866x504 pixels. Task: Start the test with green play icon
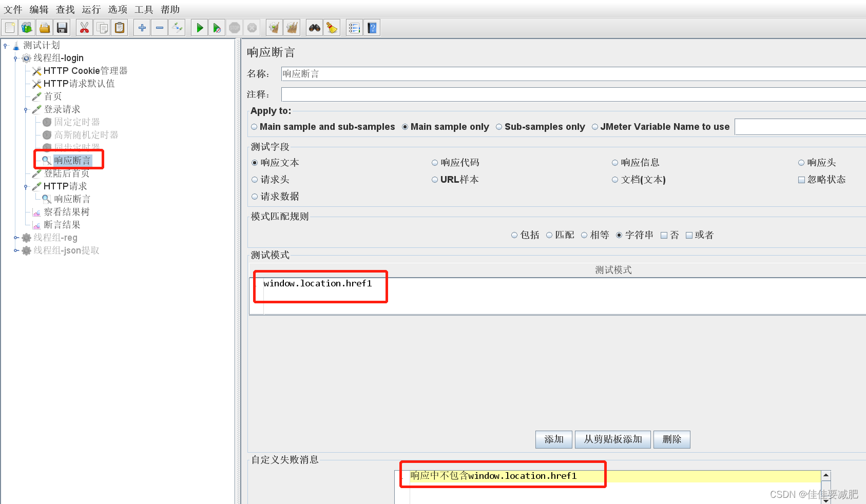(200, 28)
